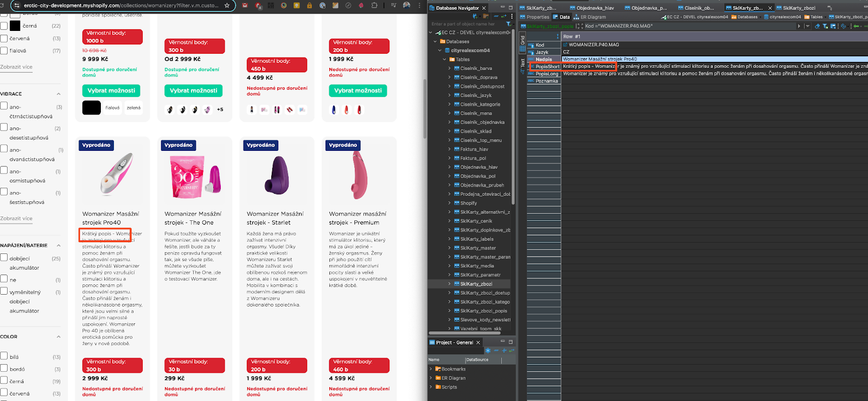
Task: Bookmark the page with the star icon
Action: [227, 5]
